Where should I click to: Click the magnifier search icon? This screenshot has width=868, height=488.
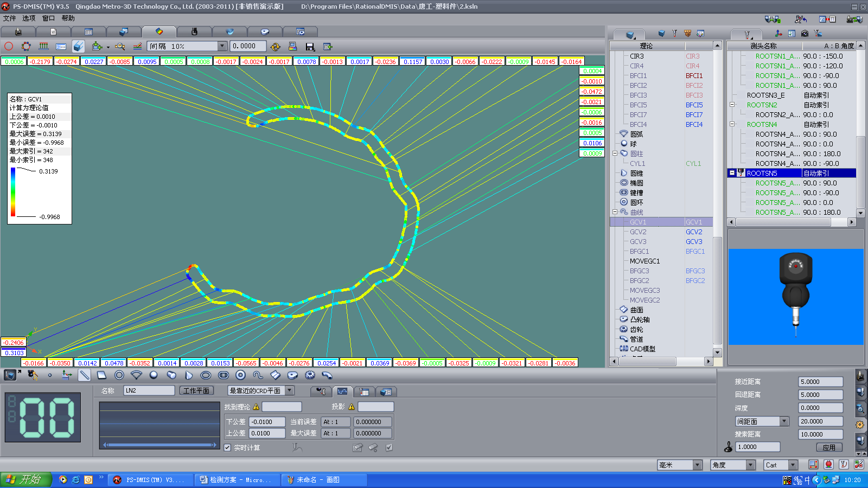(120, 47)
